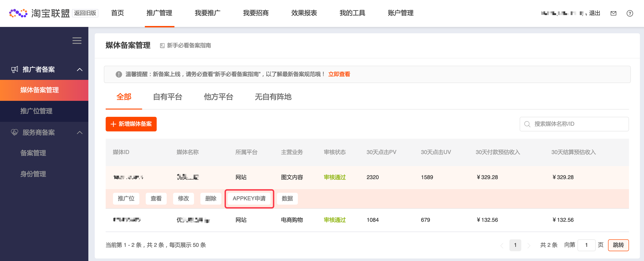Viewport: 644px width, 261px height.
Task: Open the mail inbox icon
Action: pos(613,13)
